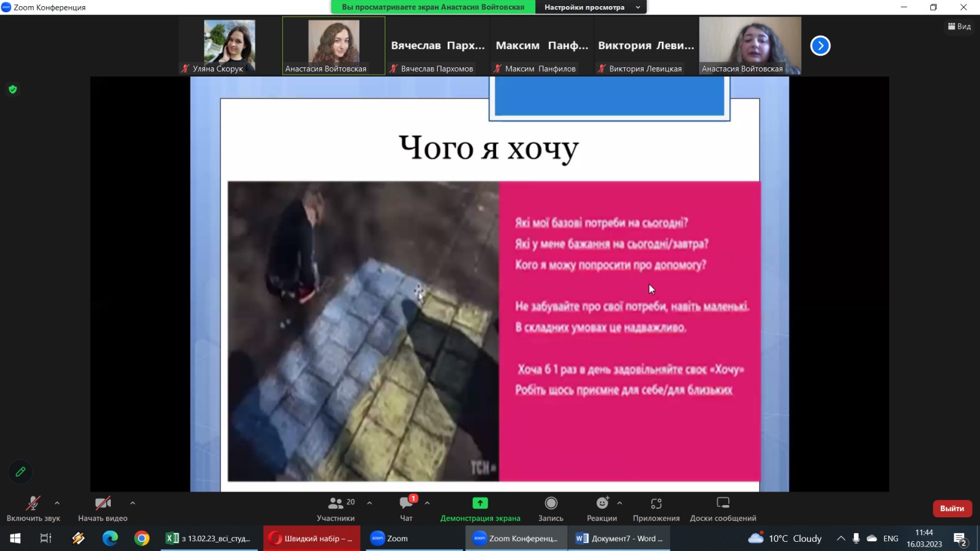Click the green Share Screen icon
The image size is (980, 551).
click(480, 503)
